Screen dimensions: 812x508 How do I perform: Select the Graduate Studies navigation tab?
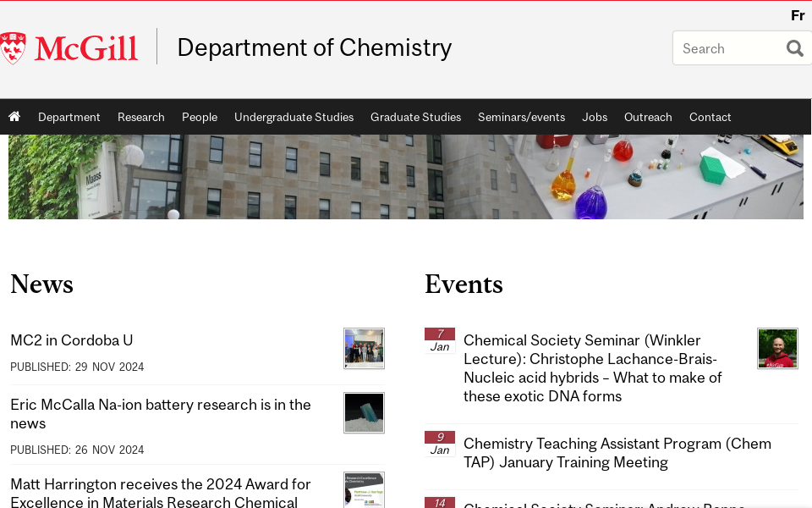pyautogui.click(x=415, y=117)
